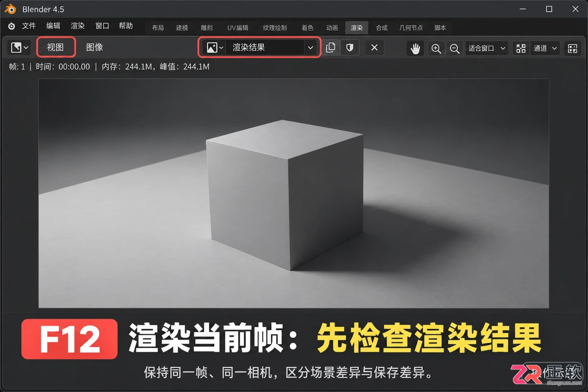Switch to the 布局 workspace tab
This screenshot has height=392, width=588.
[x=158, y=28]
